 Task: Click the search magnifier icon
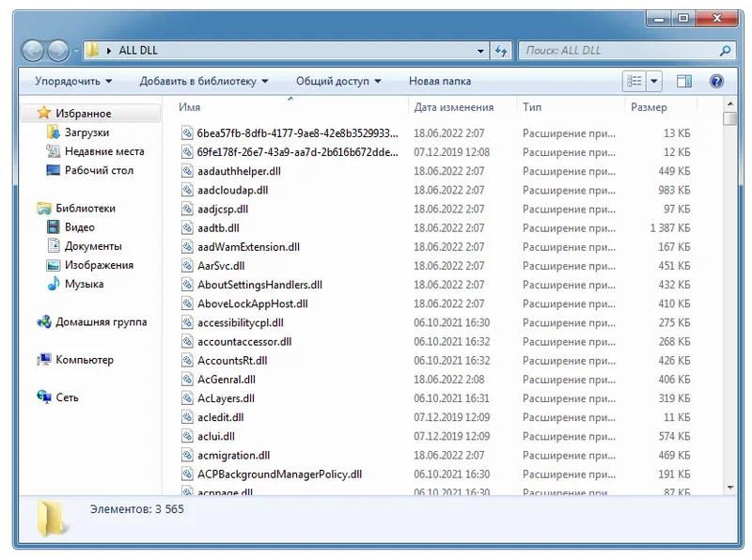point(725,51)
